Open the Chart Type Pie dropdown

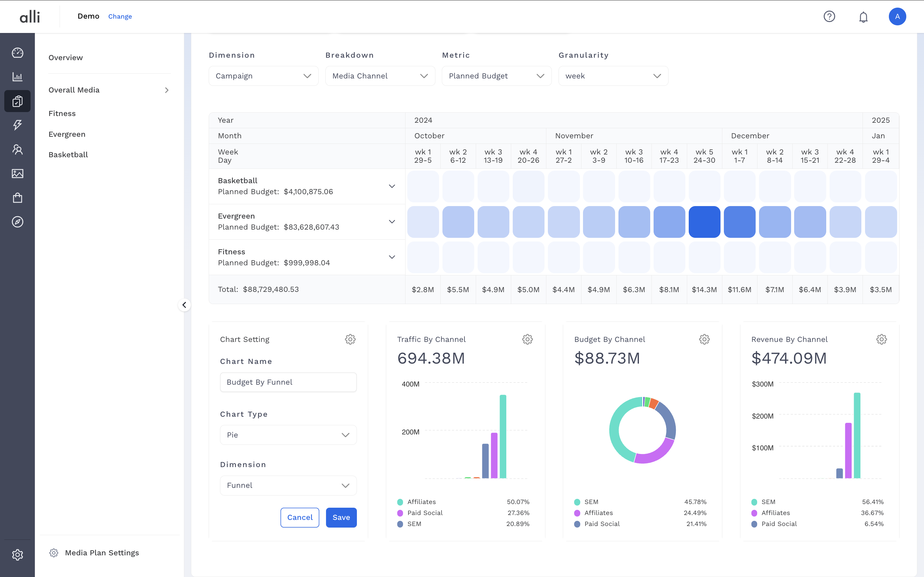(288, 435)
